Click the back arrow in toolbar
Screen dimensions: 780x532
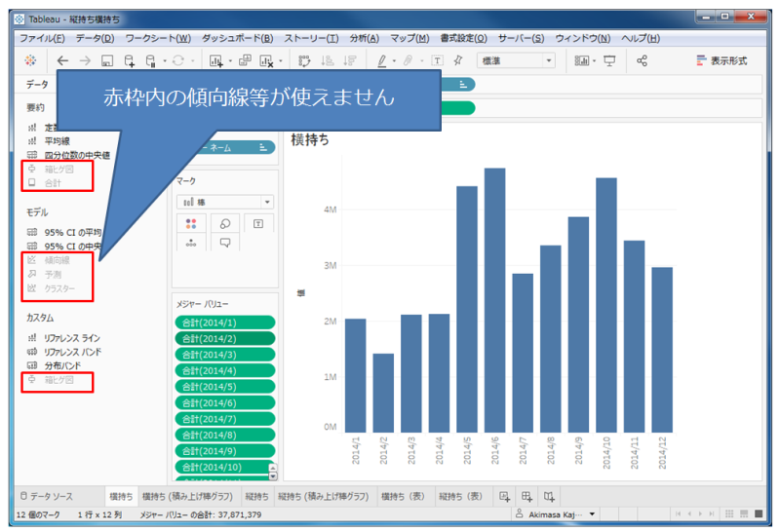click(62, 60)
